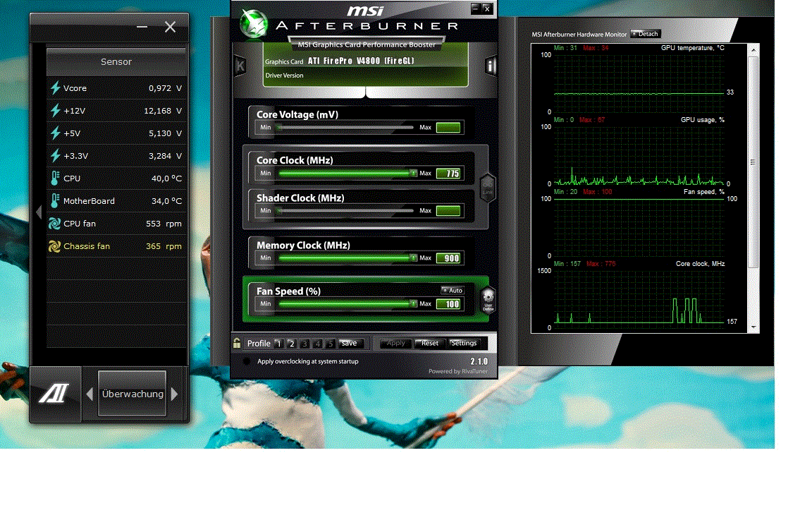Click the Memory Clock slider handle
Viewport: 812px width, 508px height.
(x=413, y=258)
